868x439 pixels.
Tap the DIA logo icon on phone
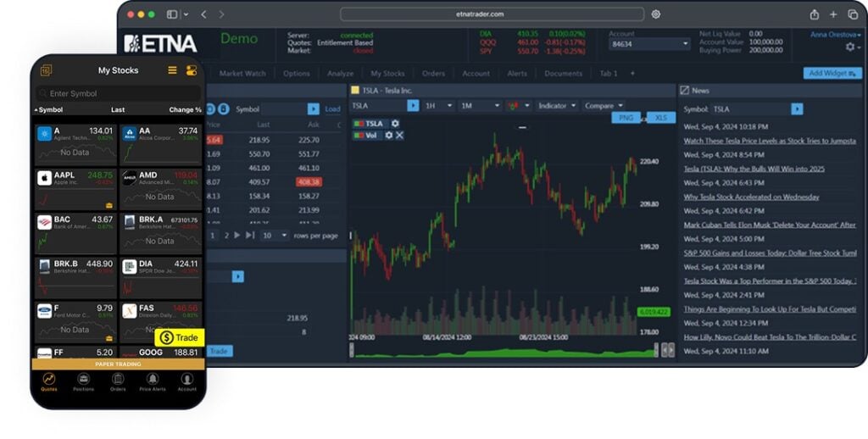tap(130, 267)
